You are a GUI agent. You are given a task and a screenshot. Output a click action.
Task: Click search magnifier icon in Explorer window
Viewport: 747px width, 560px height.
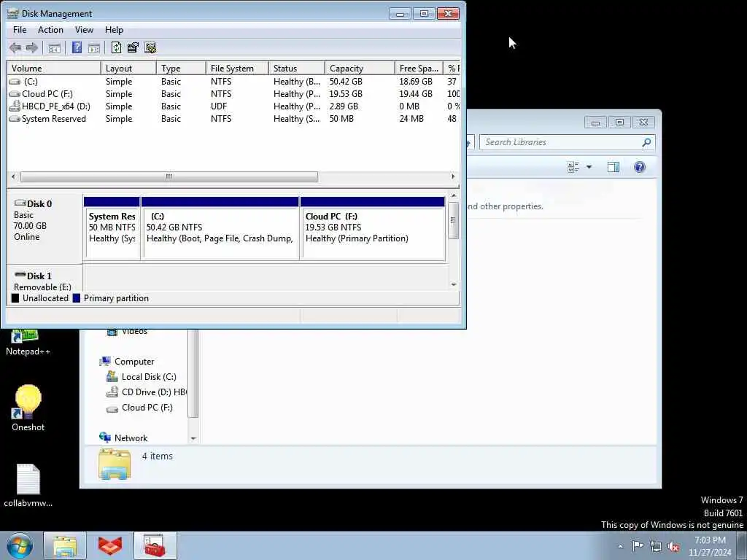[646, 142]
